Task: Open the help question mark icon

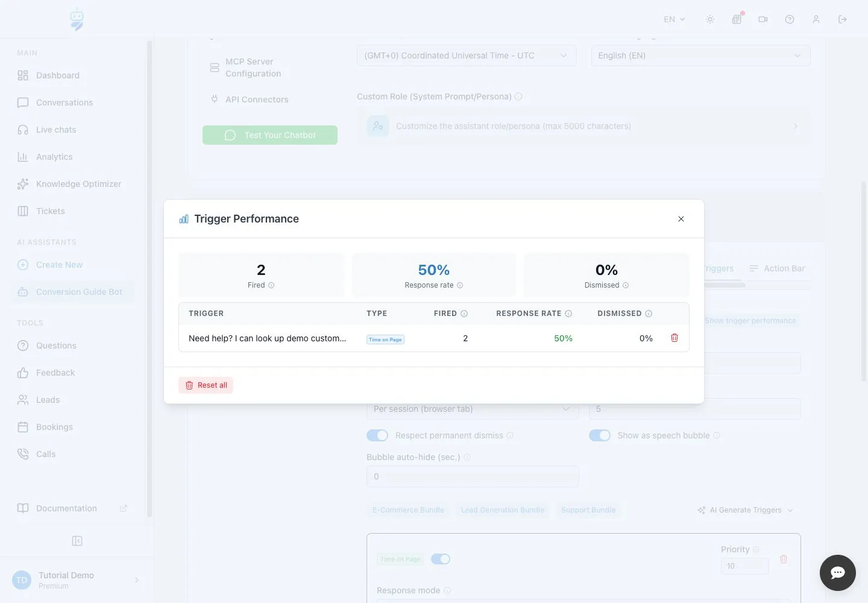Action: pos(790,19)
